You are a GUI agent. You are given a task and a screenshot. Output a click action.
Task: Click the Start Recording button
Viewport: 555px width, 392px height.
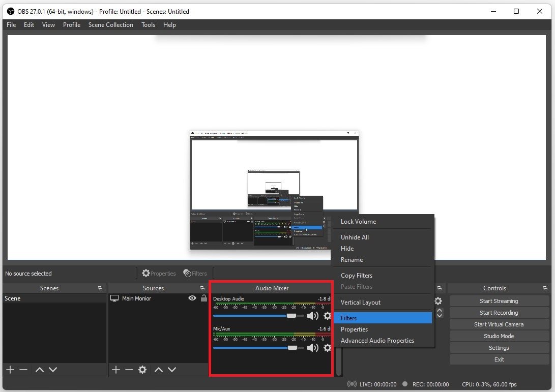pyautogui.click(x=499, y=313)
